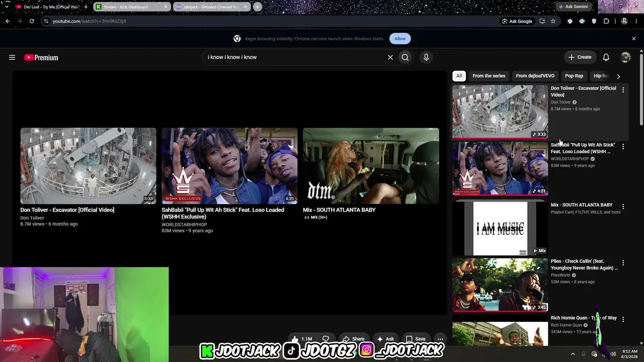Close the Del Loaf Try Me tab
This screenshot has height=362, width=644.
[x=86, y=7]
